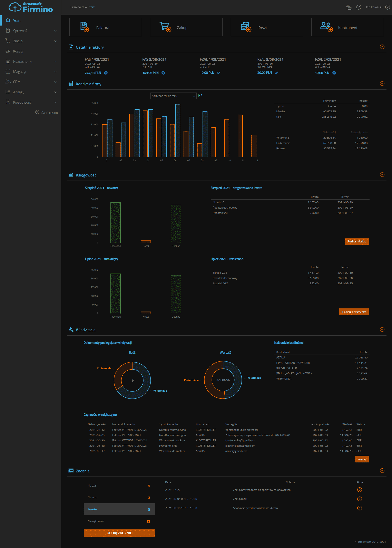The image size is (392, 548).
Task: Open action arrow for Zakup mąki task
Action: (x=359, y=499)
